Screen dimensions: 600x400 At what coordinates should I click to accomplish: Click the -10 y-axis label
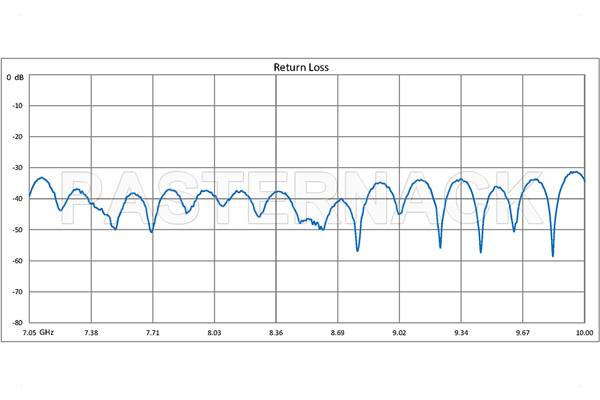(x=17, y=106)
